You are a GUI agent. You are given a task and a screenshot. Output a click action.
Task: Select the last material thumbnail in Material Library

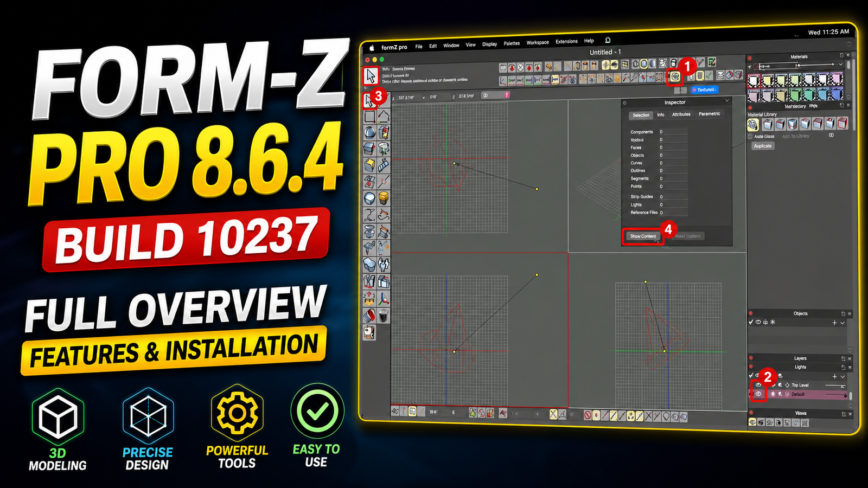click(x=843, y=124)
